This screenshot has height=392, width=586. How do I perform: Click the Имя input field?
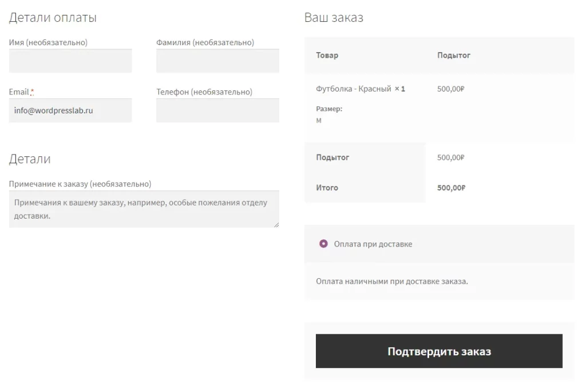(x=70, y=61)
